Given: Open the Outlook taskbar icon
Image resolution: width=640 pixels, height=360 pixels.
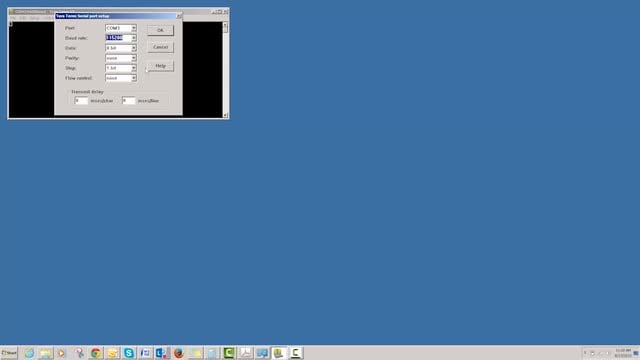Looking at the screenshot, I should [x=145, y=353].
